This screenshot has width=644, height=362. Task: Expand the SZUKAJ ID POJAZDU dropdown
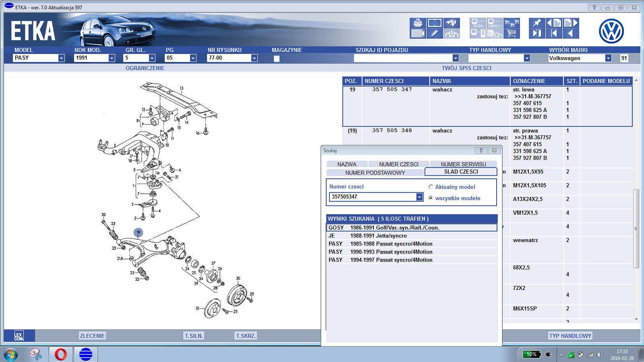456,58
